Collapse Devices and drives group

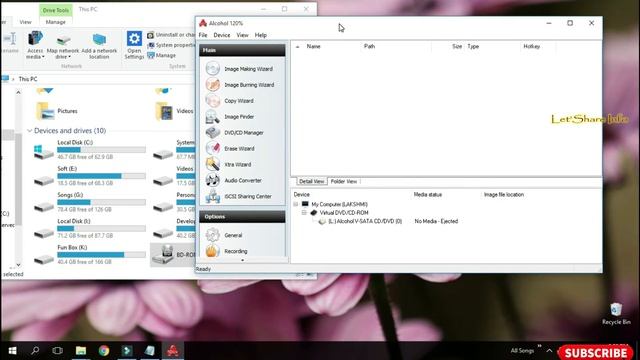(29, 131)
